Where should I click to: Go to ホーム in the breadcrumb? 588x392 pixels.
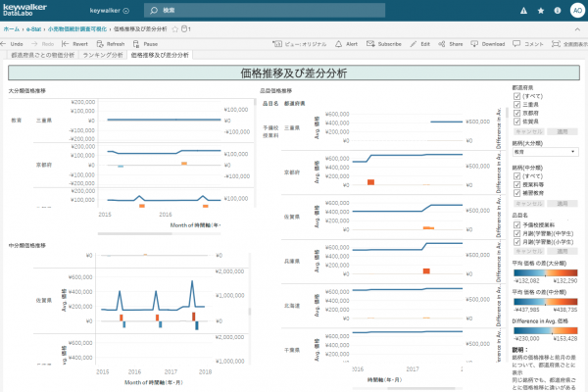11,28
